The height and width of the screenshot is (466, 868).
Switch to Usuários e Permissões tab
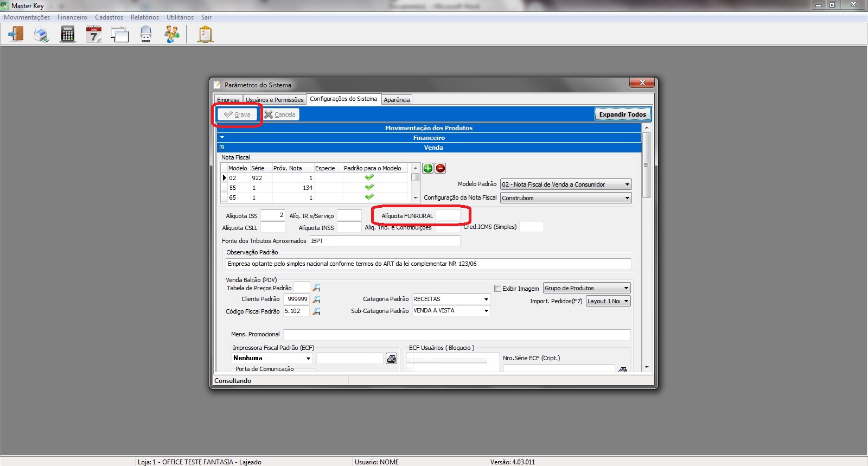click(275, 100)
